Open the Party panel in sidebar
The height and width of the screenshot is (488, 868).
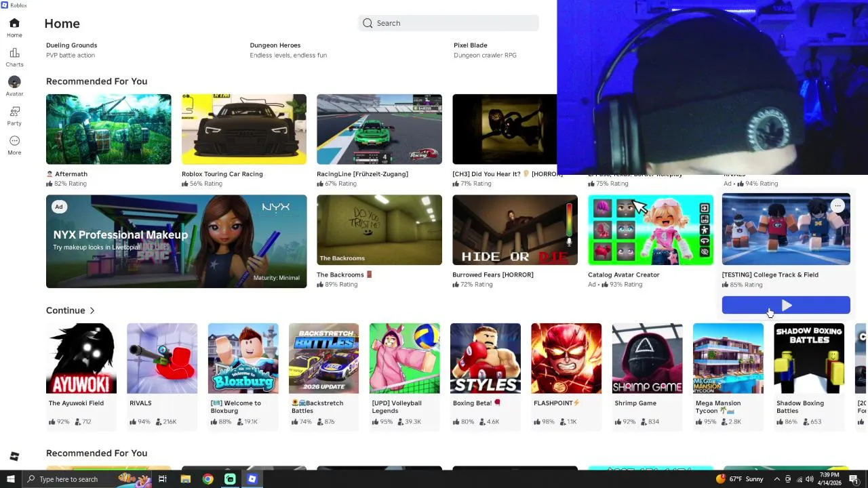pyautogui.click(x=14, y=116)
